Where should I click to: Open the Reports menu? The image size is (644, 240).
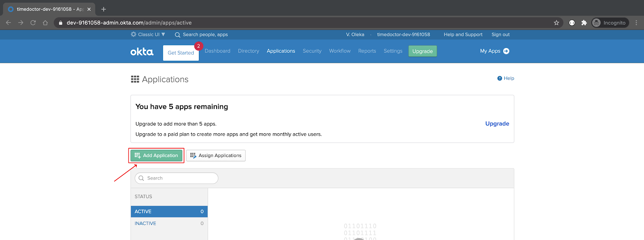[367, 51]
